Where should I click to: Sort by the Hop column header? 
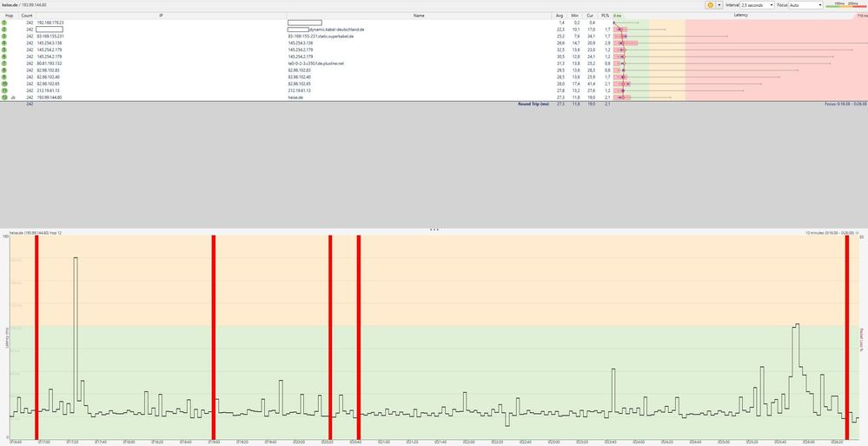(x=9, y=16)
